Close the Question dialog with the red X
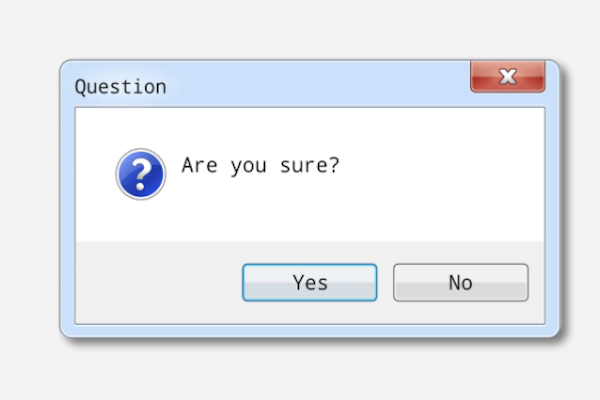 (508, 77)
